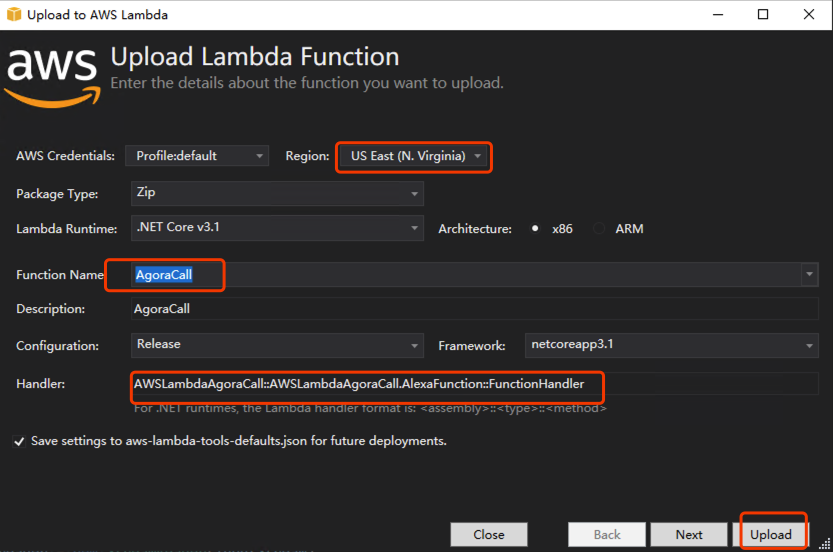833x552 pixels.
Task: Click the Upload button
Action: click(x=770, y=534)
